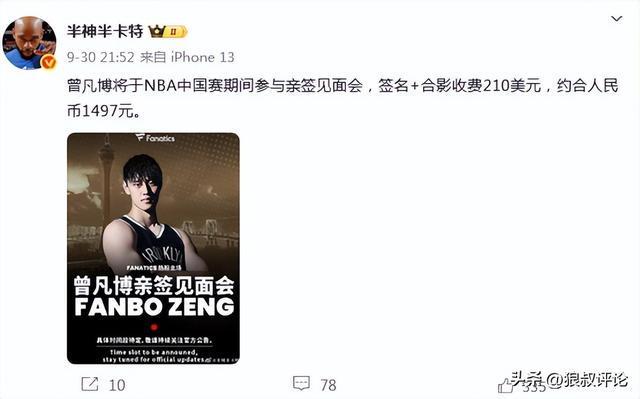The height and width of the screenshot is (399, 640).
Task: Click the repost count 10
Action: coord(117,385)
